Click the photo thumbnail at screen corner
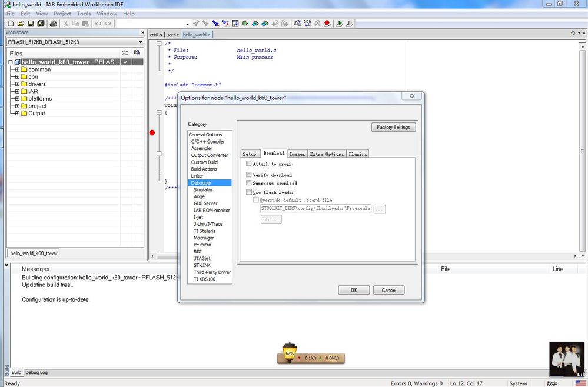 point(568,359)
